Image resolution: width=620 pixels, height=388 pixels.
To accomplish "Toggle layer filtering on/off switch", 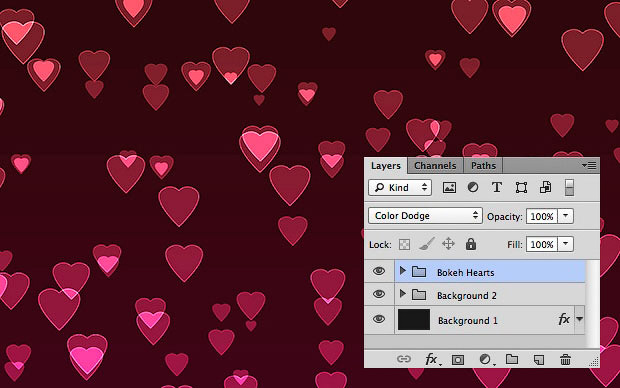I will 569,187.
